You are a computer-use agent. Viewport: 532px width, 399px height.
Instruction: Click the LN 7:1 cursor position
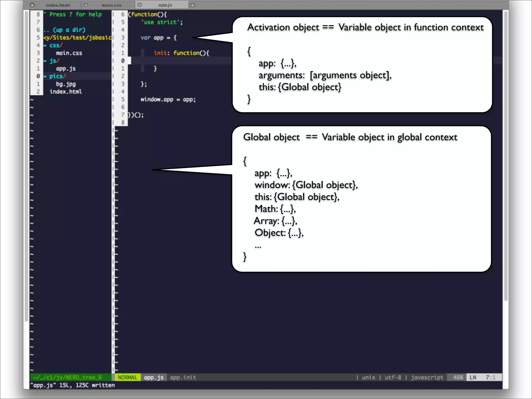tap(484, 377)
